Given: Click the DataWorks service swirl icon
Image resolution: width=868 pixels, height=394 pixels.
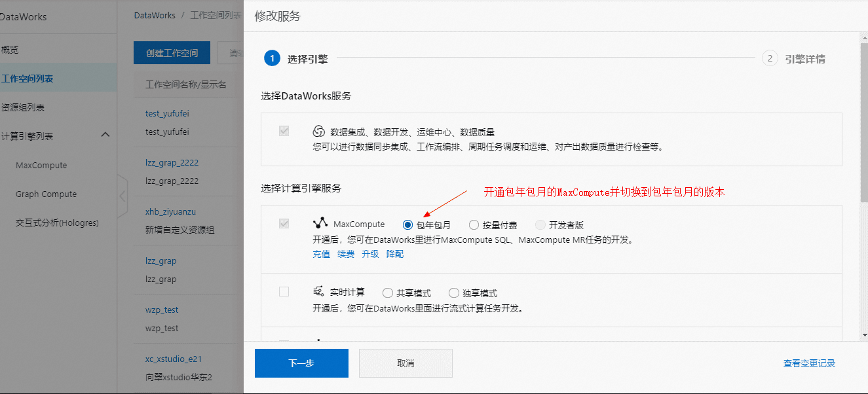Looking at the screenshot, I should (x=319, y=131).
